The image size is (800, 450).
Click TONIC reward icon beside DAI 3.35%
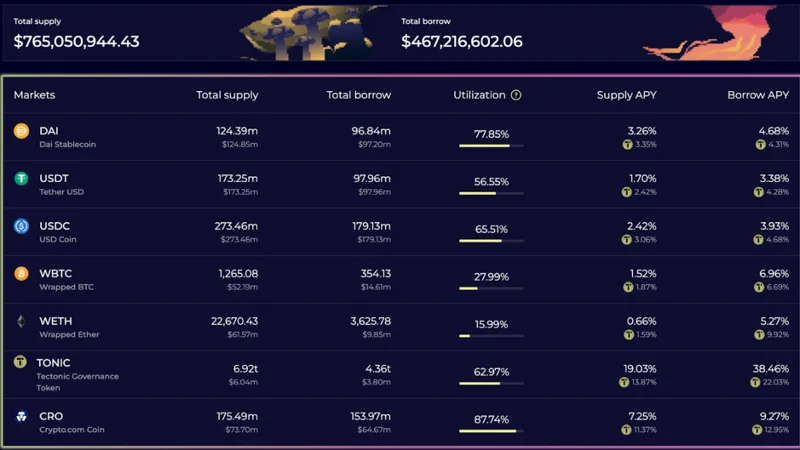click(x=628, y=144)
